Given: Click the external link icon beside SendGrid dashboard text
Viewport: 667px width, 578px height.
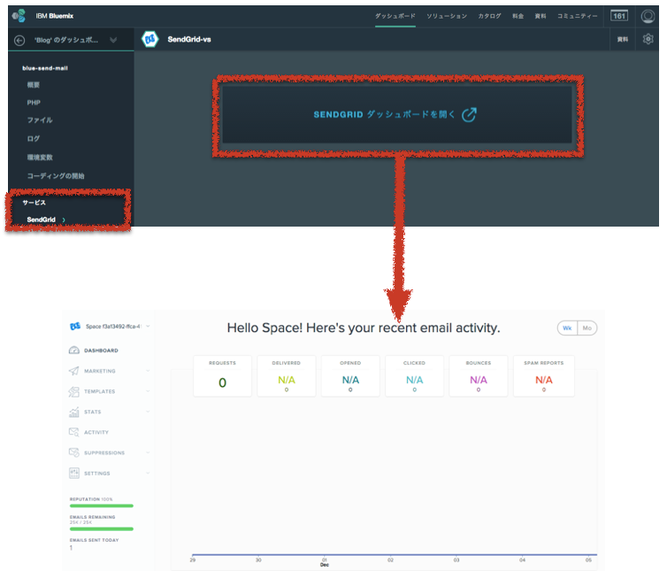Looking at the screenshot, I should click(469, 114).
